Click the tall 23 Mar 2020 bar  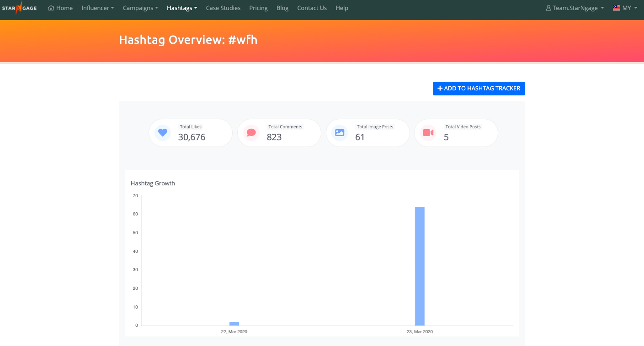click(420, 266)
